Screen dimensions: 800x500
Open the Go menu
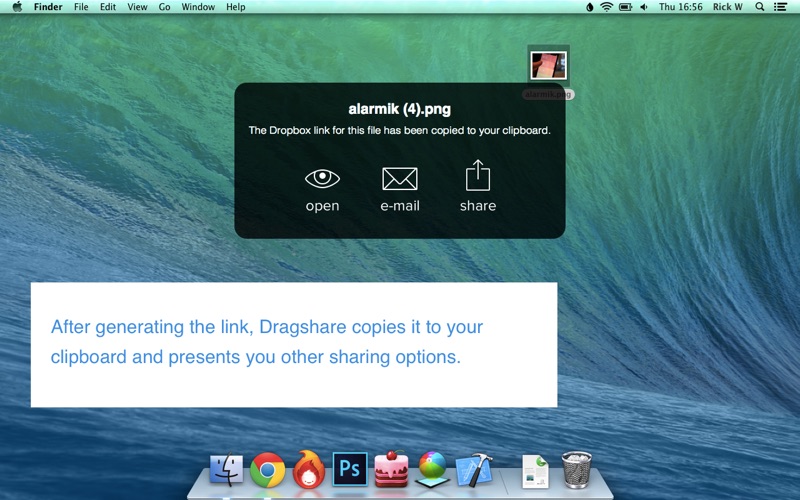pyautogui.click(x=165, y=7)
